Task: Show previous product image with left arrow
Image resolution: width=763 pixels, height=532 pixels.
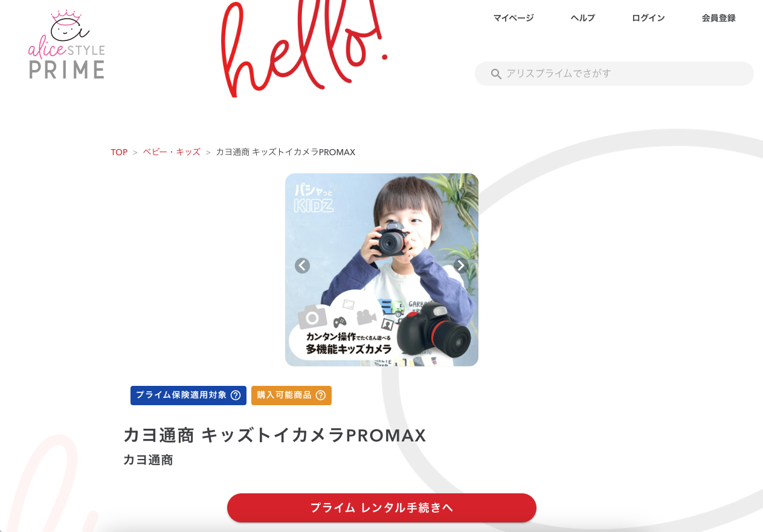Action: [302, 266]
